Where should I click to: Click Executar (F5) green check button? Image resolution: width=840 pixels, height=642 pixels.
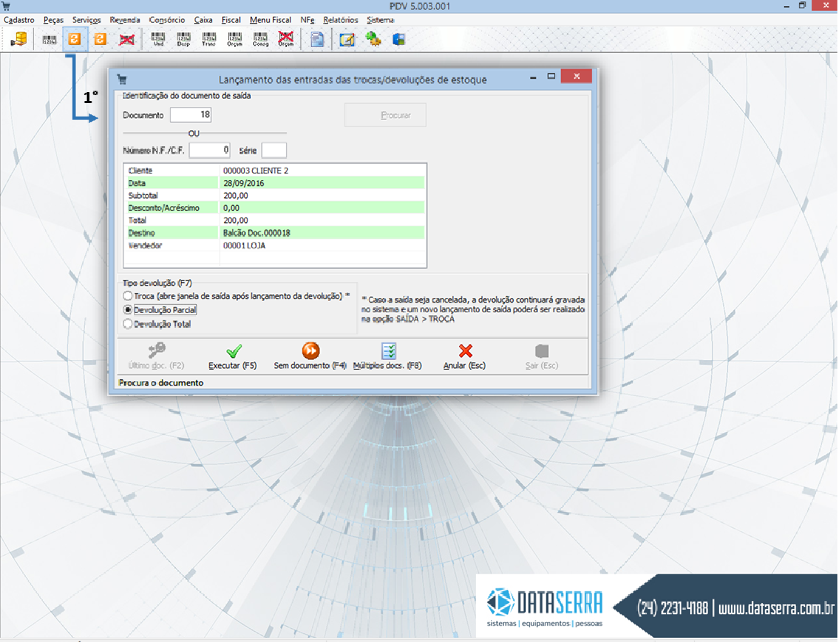(x=233, y=356)
